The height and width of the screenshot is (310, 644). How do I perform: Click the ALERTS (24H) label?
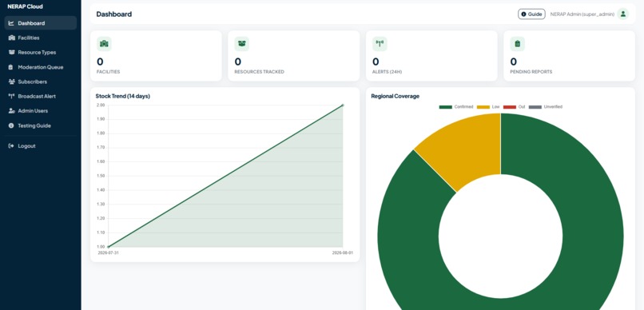(x=387, y=72)
